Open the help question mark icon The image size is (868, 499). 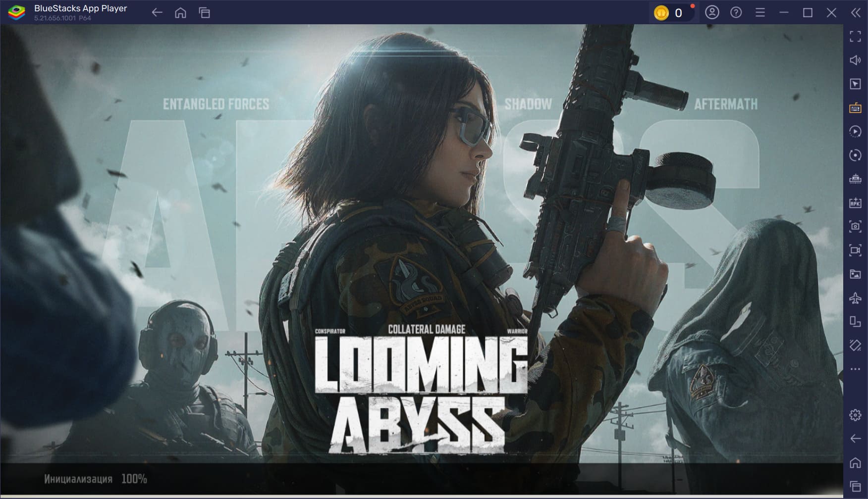click(736, 12)
